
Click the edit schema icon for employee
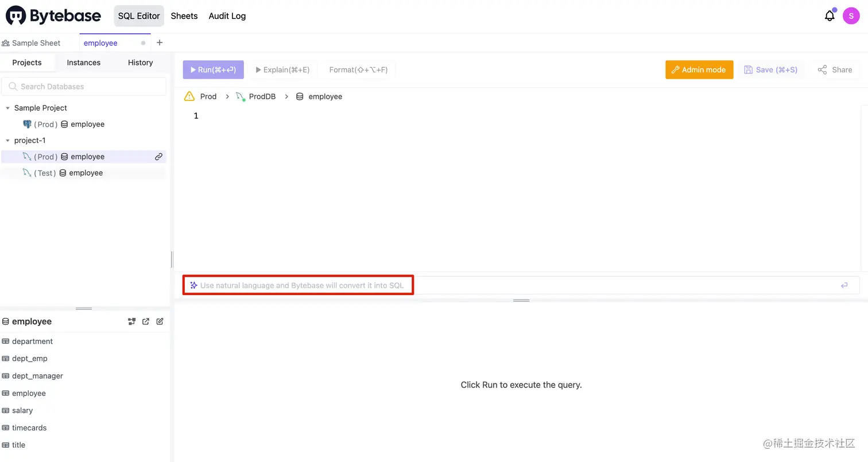(160, 321)
